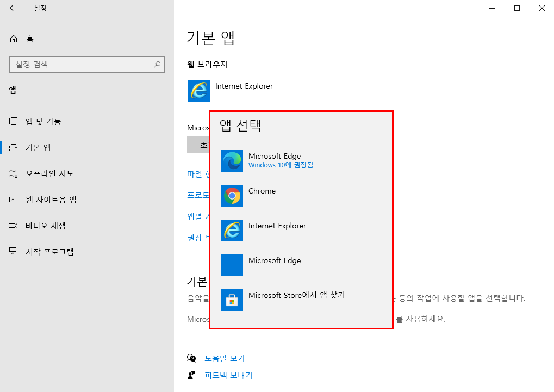Open 비디오 재생 settings
The width and height of the screenshot is (554, 392).
[37, 226]
